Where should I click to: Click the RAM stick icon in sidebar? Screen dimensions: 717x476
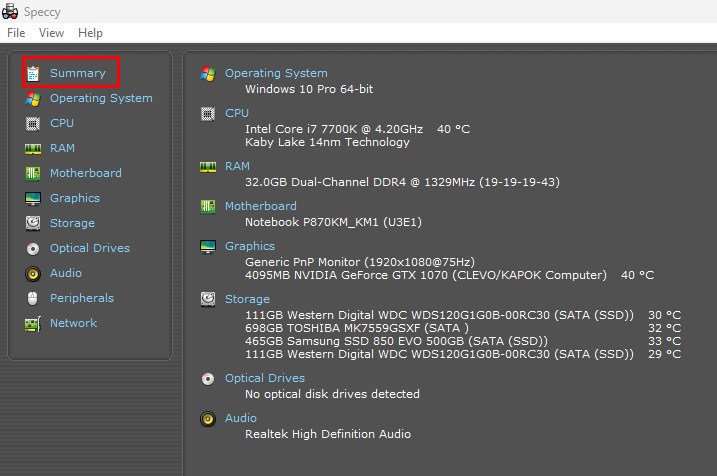[x=33, y=149]
